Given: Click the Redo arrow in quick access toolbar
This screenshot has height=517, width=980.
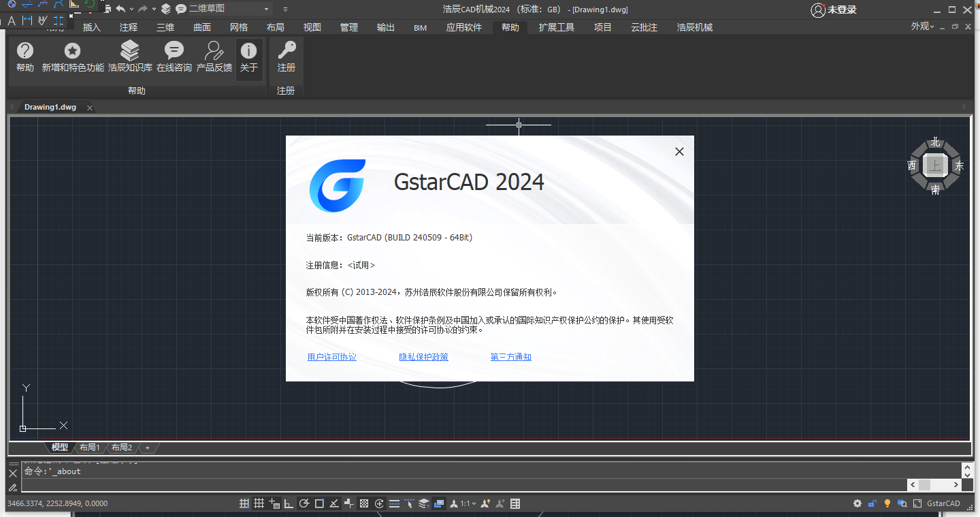Looking at the screenshot, I should tap(143, 9).
